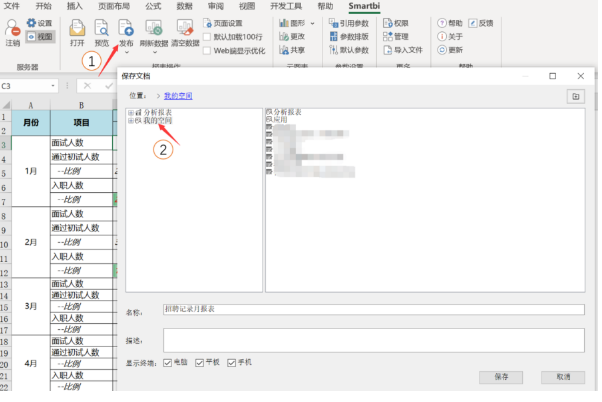The width and height of the screenshot is (602, 402).
Task: Click the column A header
Action: [x=31, y=105]
